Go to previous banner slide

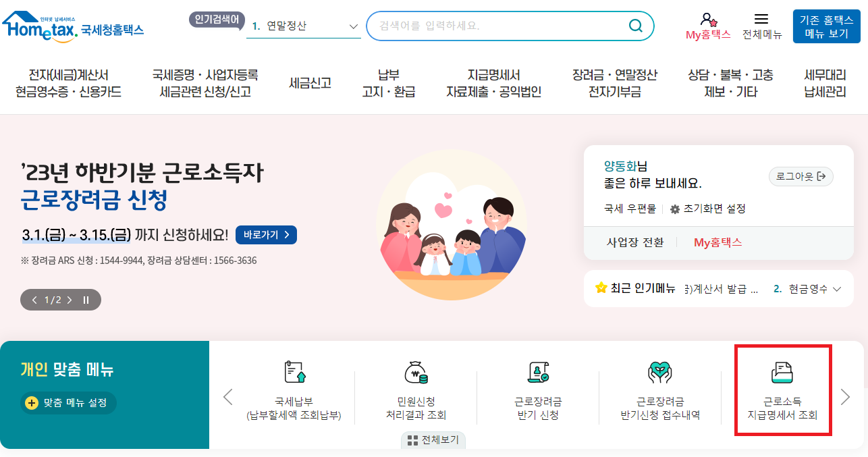(x=34, y=300)
